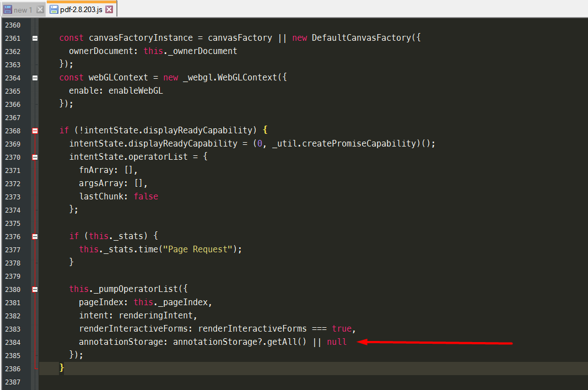Place cursor on the word enableWebGL
This screenshot has height=390, width=588.
pos(136,90)
